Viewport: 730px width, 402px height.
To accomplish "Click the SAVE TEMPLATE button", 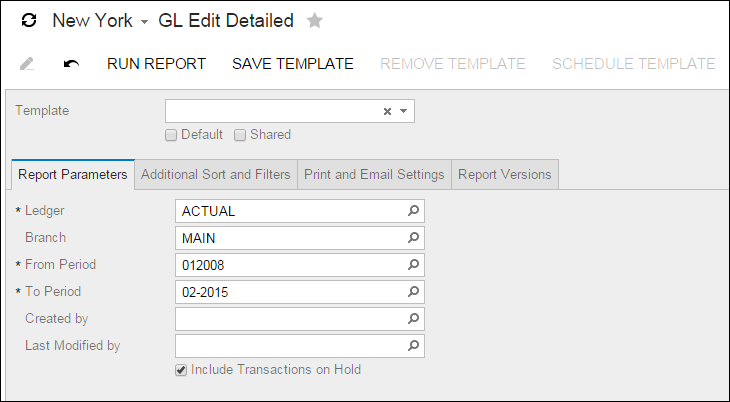I will click(x=293, y=64).
